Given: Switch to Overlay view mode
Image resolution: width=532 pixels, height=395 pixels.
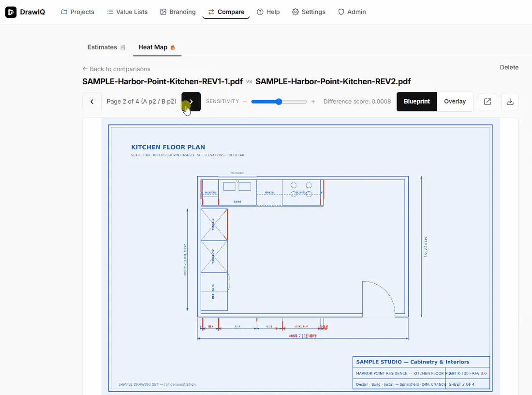Looking at the screenshot, I should pyautogui.click(x=455, y=102).
